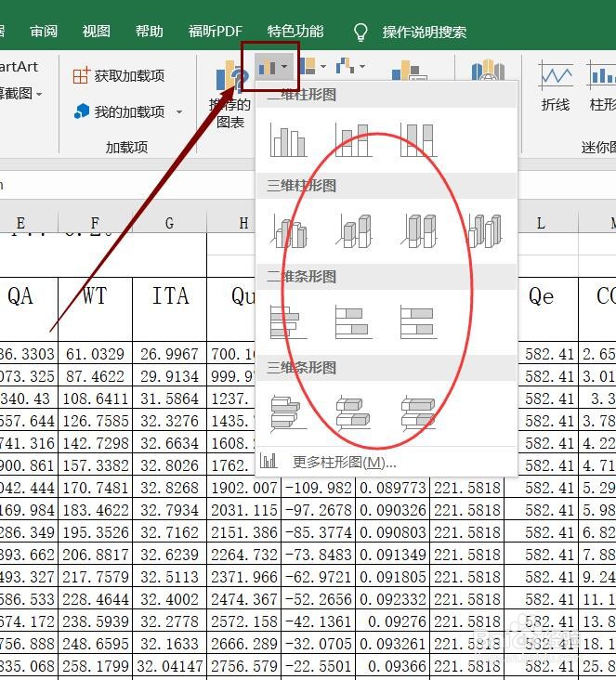Viewport: 616px width, 680px height.
Task: Open the 视图 ribbon tab
Action: click(97, 32)
